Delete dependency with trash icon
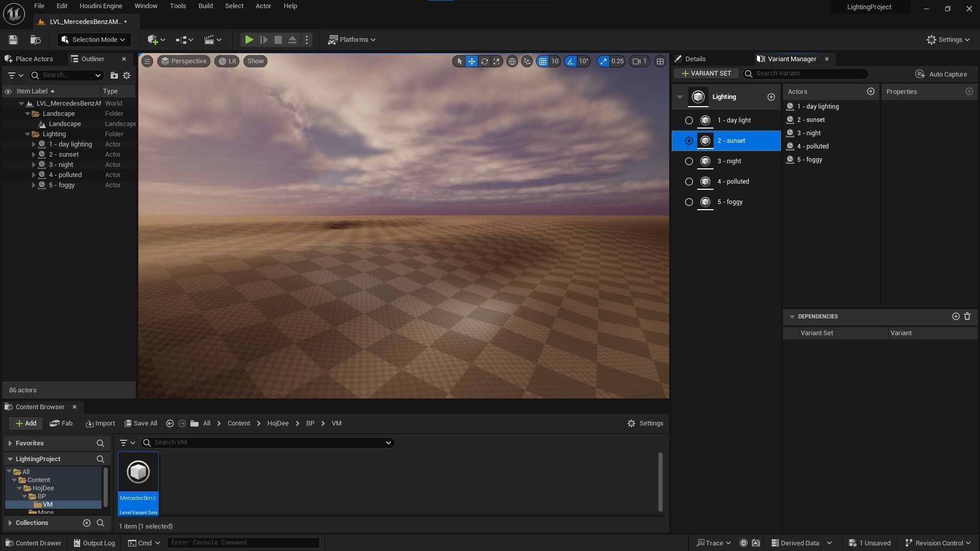 (x=967, y=316)
